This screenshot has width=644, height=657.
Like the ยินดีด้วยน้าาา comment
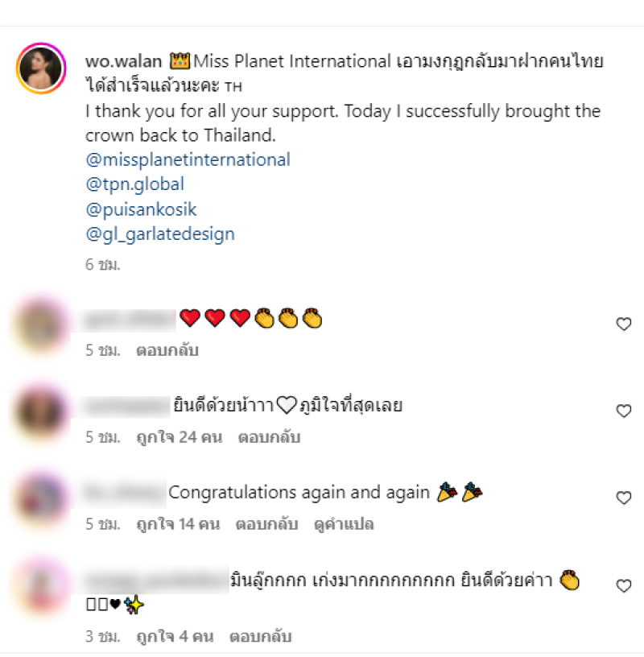coord(623,411)
